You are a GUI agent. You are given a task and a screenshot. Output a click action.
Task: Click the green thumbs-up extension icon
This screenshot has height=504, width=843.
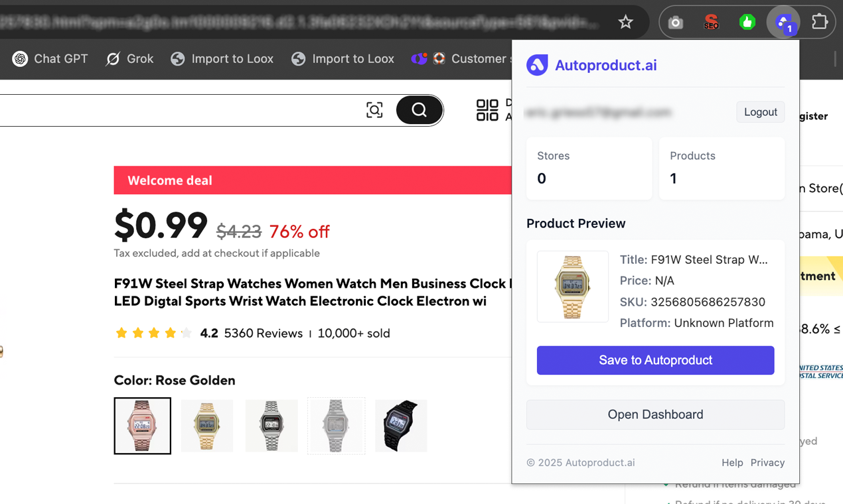(747, 23)
